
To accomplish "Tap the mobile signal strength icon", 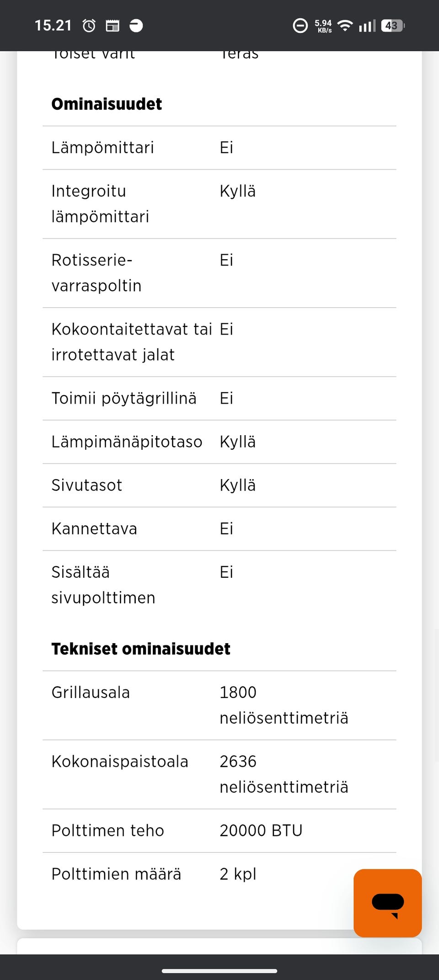I will tap(366, 26).
